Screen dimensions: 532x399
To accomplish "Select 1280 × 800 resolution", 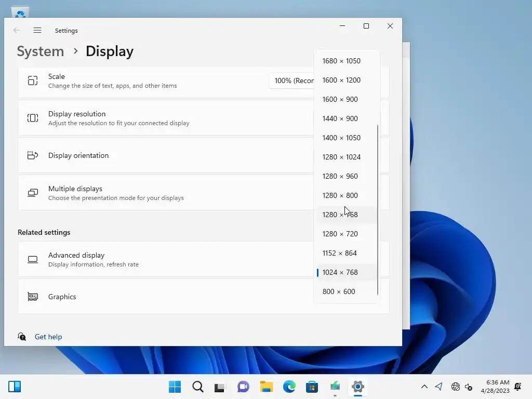I will (346, 195).
